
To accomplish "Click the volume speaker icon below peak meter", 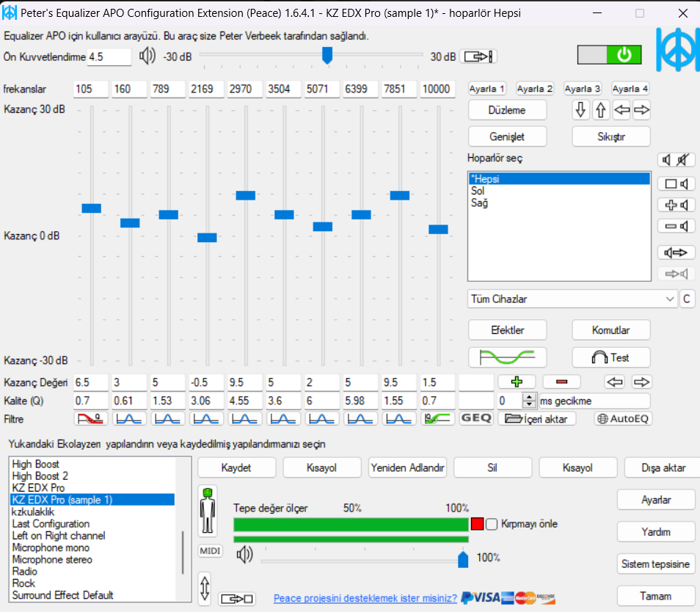I will tap(244, 555).
